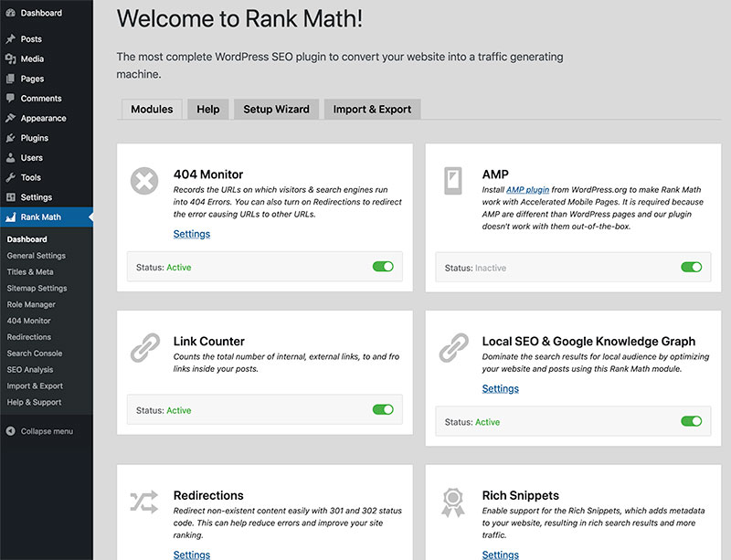Click the Rank Math chart icon
The image size is (731, 560).
tap(10, 217)
